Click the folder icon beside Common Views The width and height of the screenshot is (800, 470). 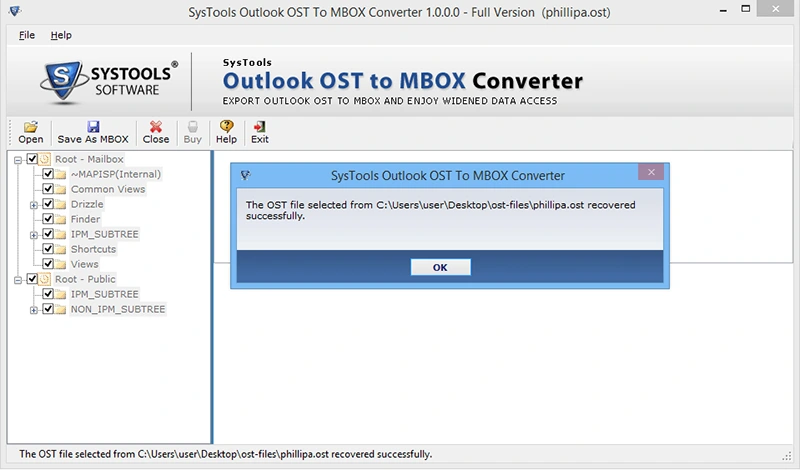61,190
